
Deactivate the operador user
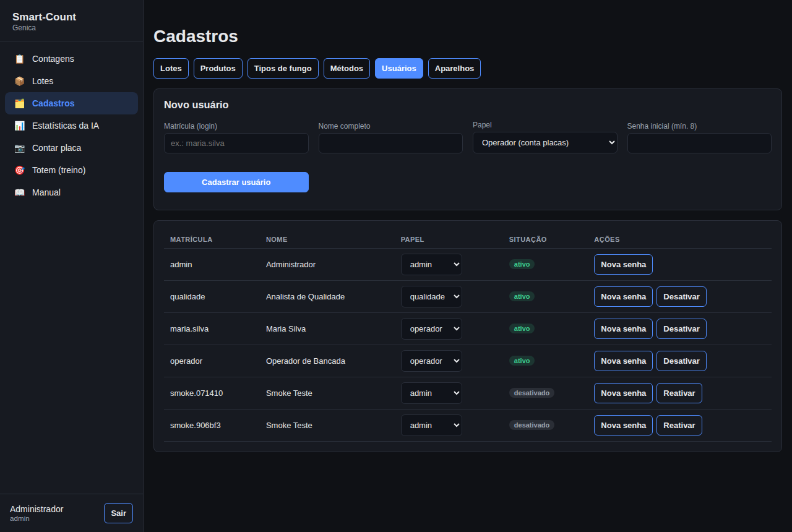coord(681,361)
